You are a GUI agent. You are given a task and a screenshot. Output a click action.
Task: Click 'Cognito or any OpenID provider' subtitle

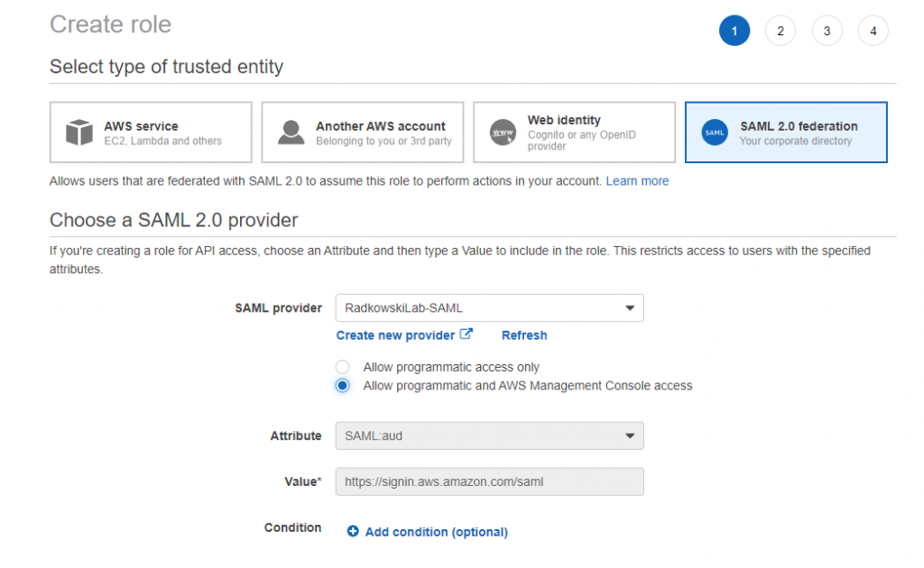point(582,140)
